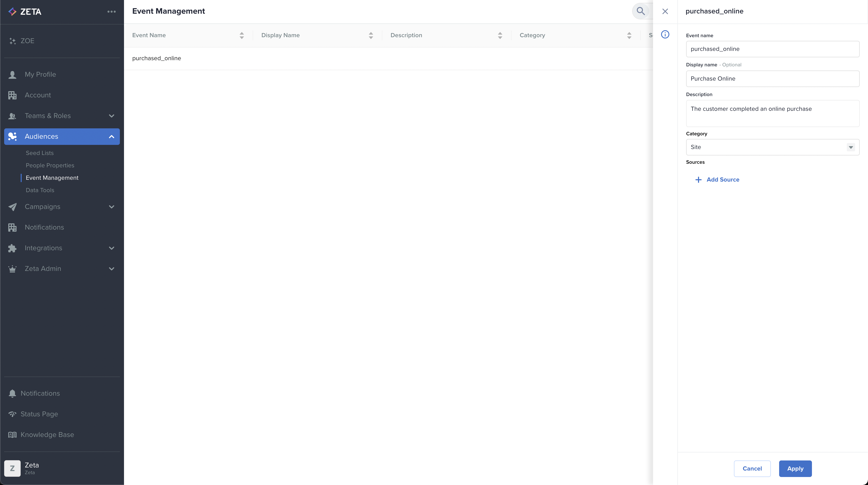This screenshot has height=485, width=868.
Task: Open sidebar Notifications bell icon
Action: (x=12, y=393)
